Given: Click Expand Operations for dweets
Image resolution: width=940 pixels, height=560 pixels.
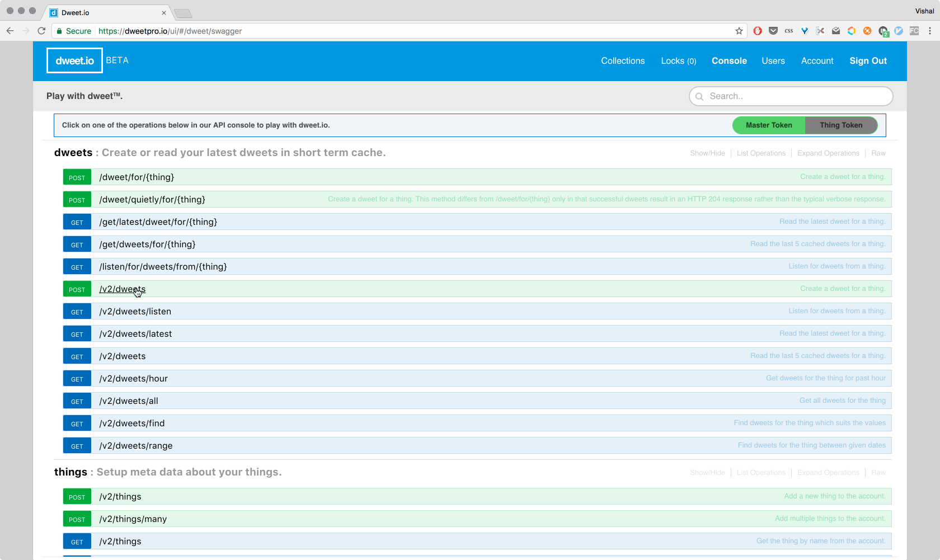Looking at the screenshot, I should (828, 153).
